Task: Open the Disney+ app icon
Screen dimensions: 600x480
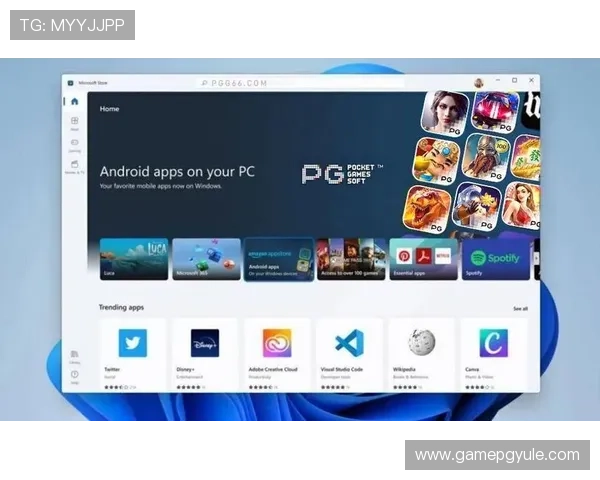Action: pyautogui.click(x=205, y=343)
